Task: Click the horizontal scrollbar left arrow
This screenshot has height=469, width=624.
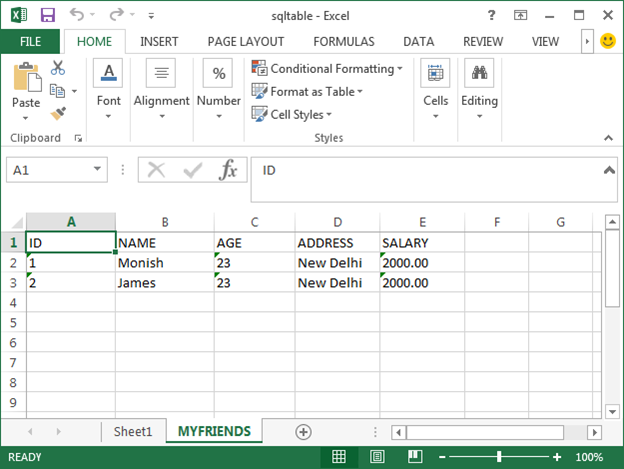Action: click(398, 432)
